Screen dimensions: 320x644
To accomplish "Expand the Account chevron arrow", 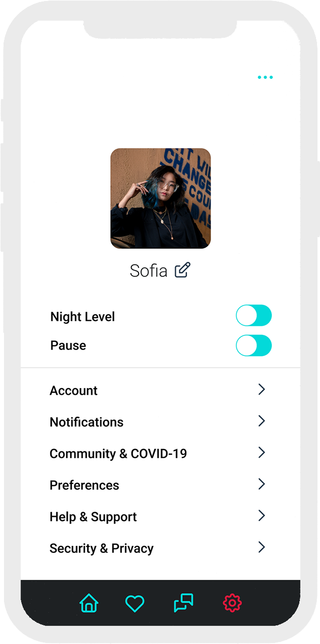I will pos(262,389).
